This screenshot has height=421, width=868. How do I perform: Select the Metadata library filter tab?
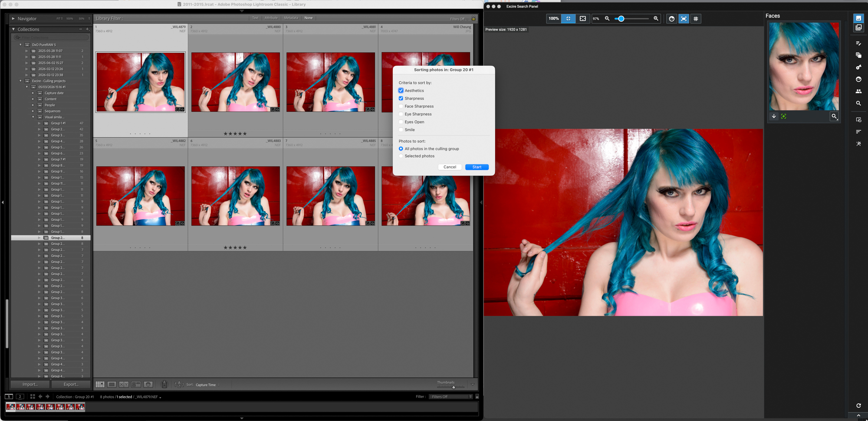pos(291,18)
